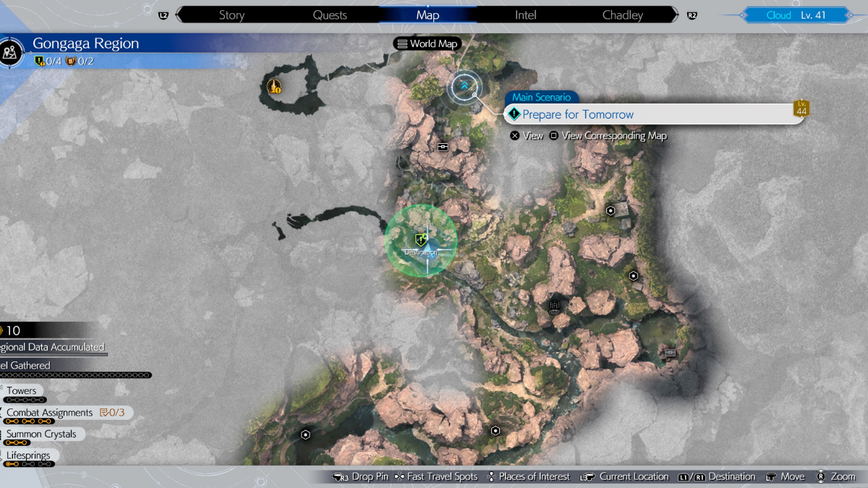Click the Intel Gathered progress bar
This screenshot has height=488, width=868.
pyautogui.click(x=76, y=375)
